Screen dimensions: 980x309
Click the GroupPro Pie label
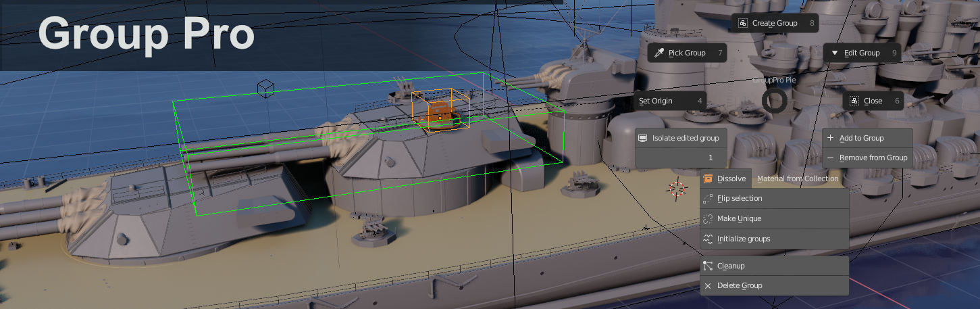pos(774,80)
